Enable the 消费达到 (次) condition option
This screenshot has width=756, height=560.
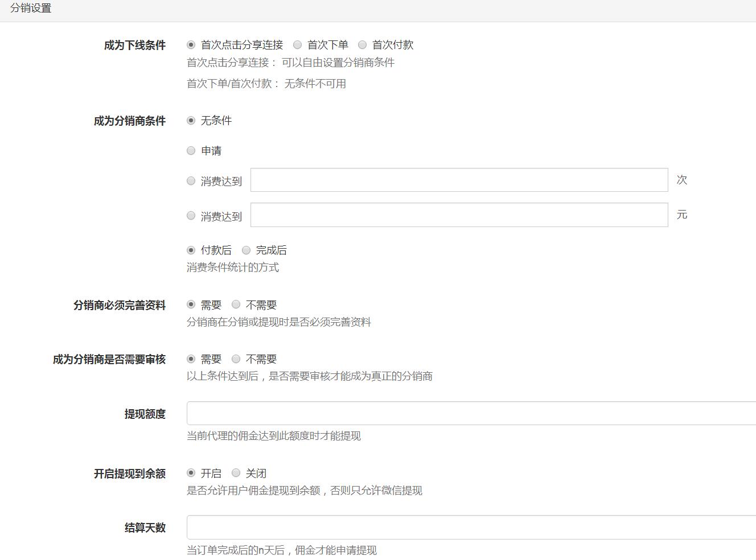point(191,180)
